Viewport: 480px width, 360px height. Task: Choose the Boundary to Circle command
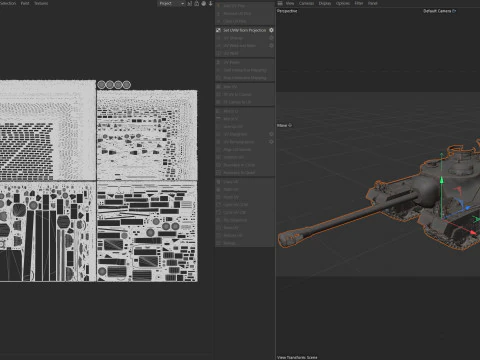pos(245,165)
